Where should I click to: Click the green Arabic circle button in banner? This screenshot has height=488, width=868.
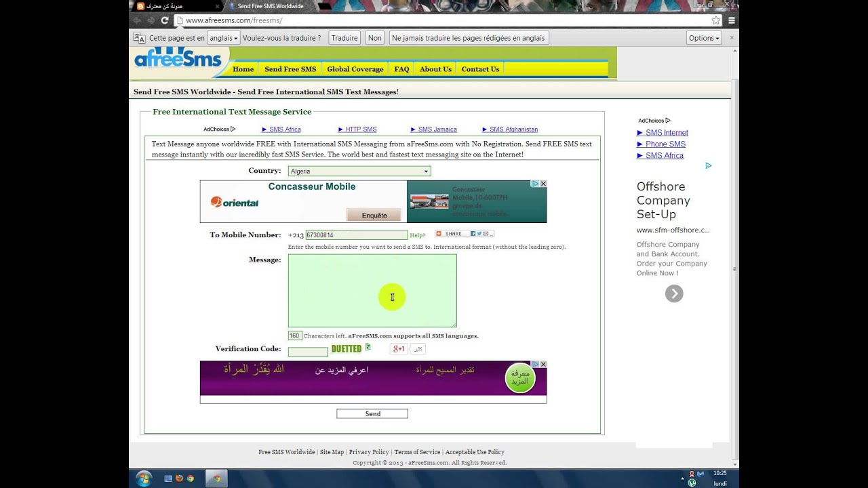coord(520,378)
